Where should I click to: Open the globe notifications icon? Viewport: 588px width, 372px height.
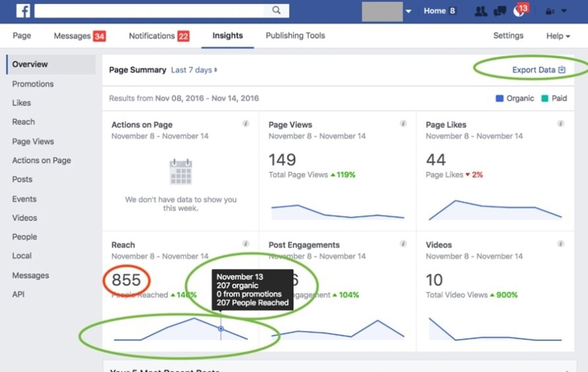pos(519,11)
